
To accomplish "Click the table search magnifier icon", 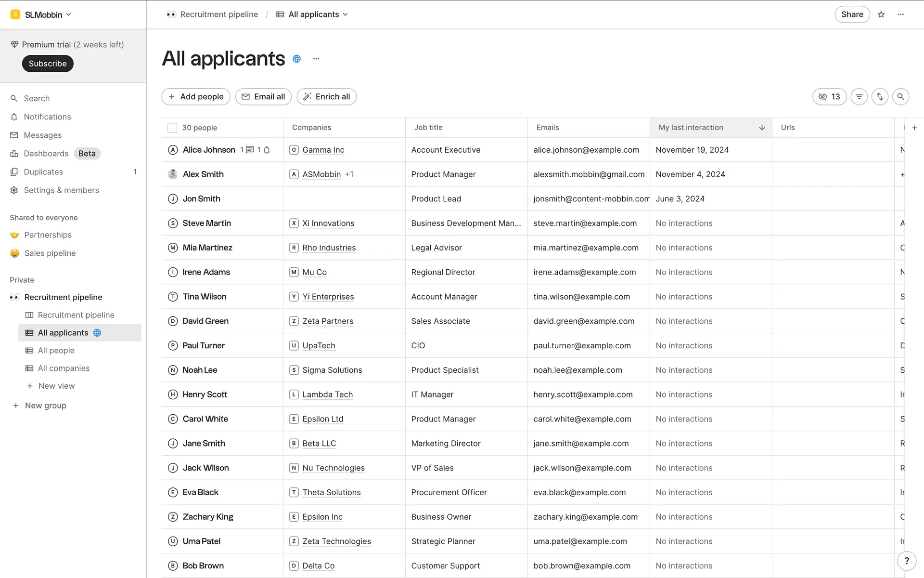I will click(900, 97).
